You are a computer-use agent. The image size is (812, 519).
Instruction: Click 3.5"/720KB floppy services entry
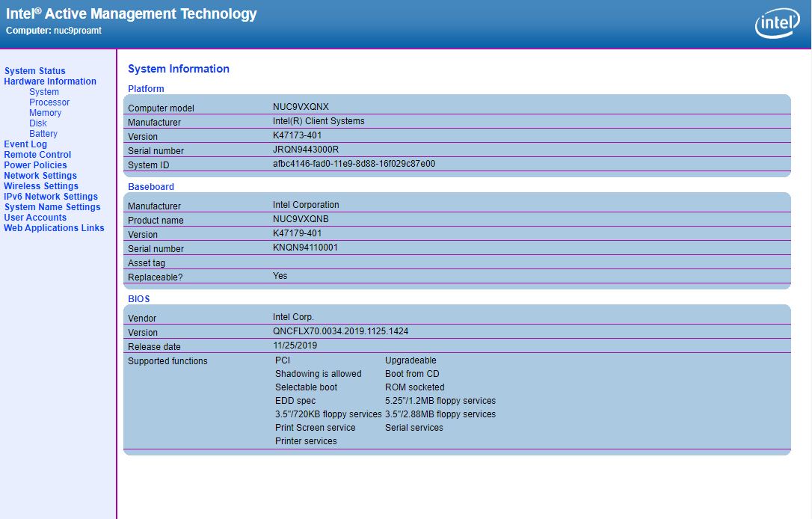[328, 414]
